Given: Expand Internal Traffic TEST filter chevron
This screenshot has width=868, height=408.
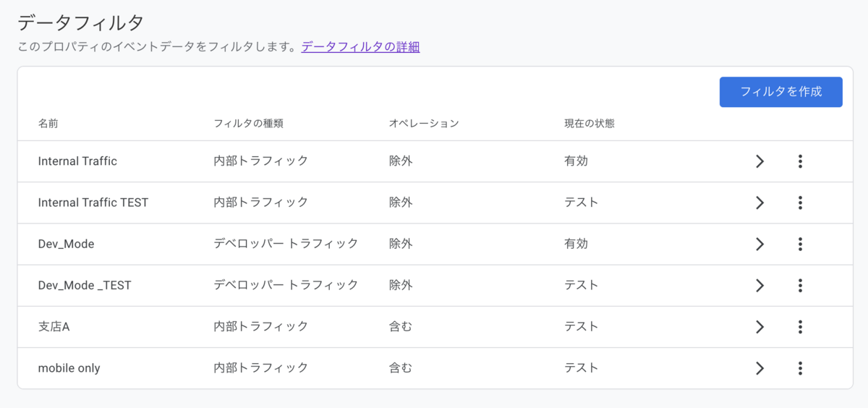Looking at the screenshot, I should pyautogui.click(x=759, y=203).
